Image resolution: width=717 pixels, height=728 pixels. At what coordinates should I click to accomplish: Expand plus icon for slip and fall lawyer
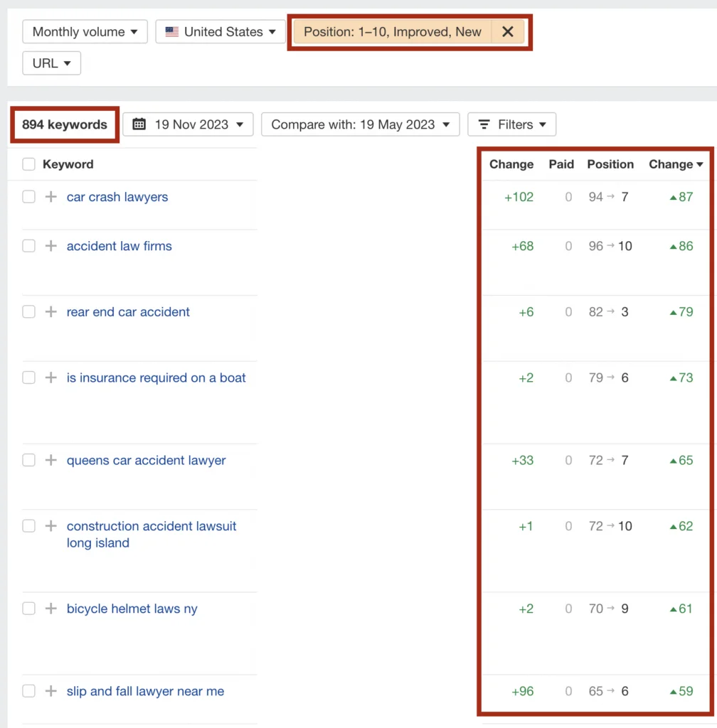tap(51, 691)
